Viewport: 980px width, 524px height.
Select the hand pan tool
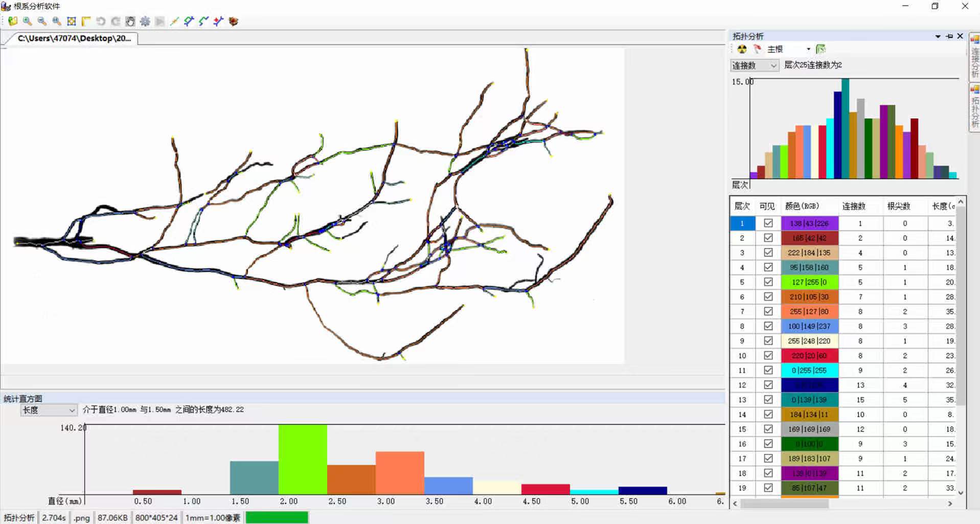pos(130,21)
